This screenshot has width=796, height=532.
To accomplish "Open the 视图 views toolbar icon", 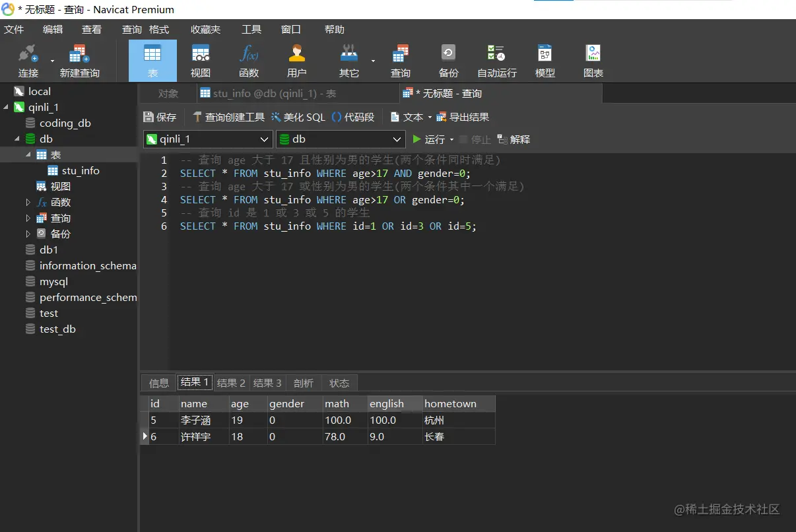I will coord(201,61).
